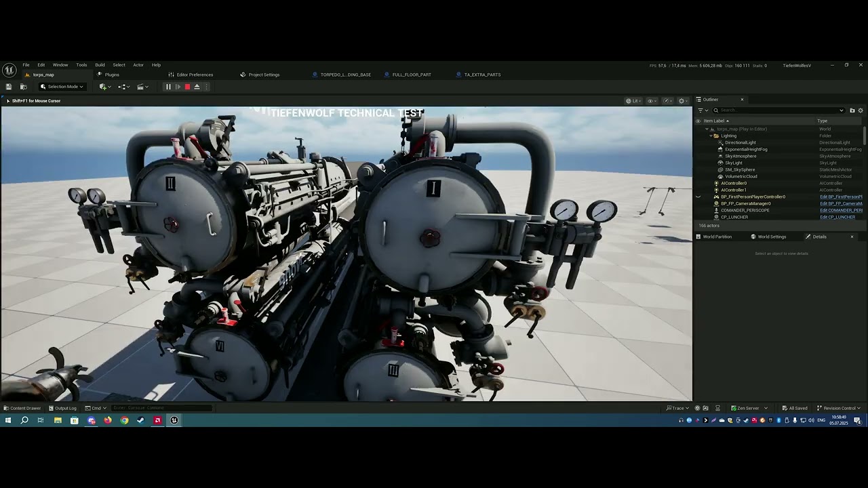Create new folder in the Outliner

click(x=852, y=110)
